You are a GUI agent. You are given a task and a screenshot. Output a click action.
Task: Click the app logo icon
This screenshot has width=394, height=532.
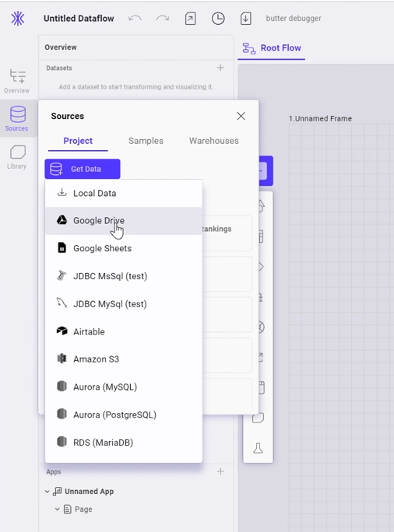click(18, 19)
